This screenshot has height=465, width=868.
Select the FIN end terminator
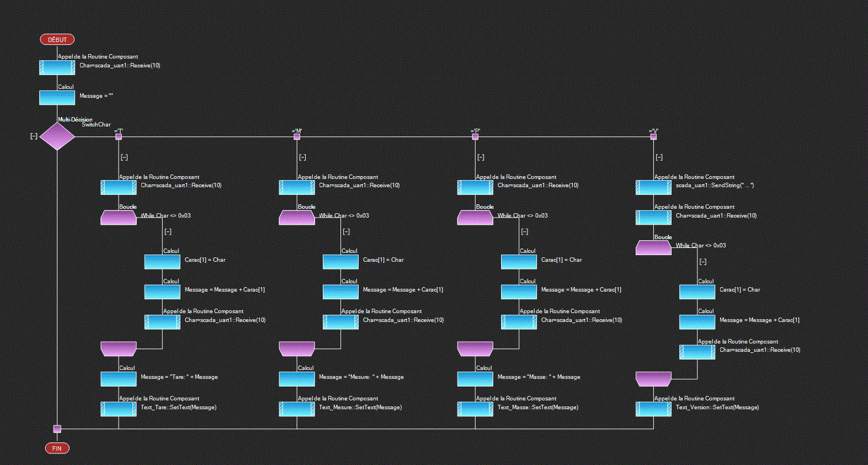tap(57, 448)
